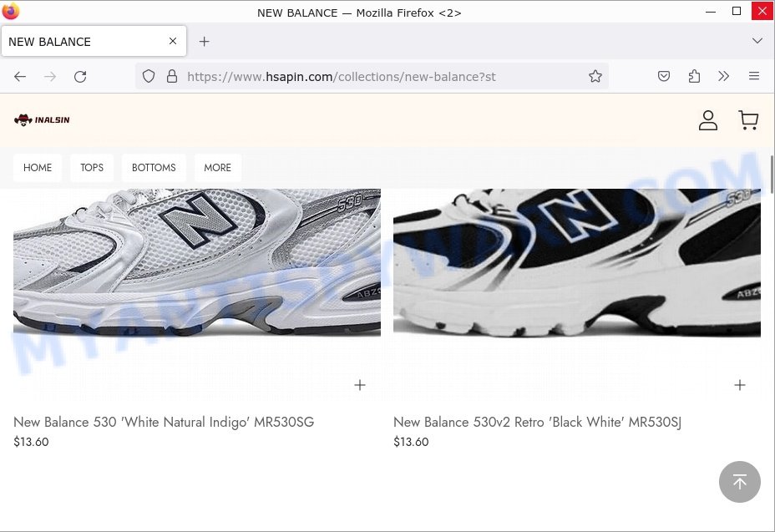The width and height of the screenshot is (775, 532).
Task: Open the INALSIN store logo
Action: point(42,119)
